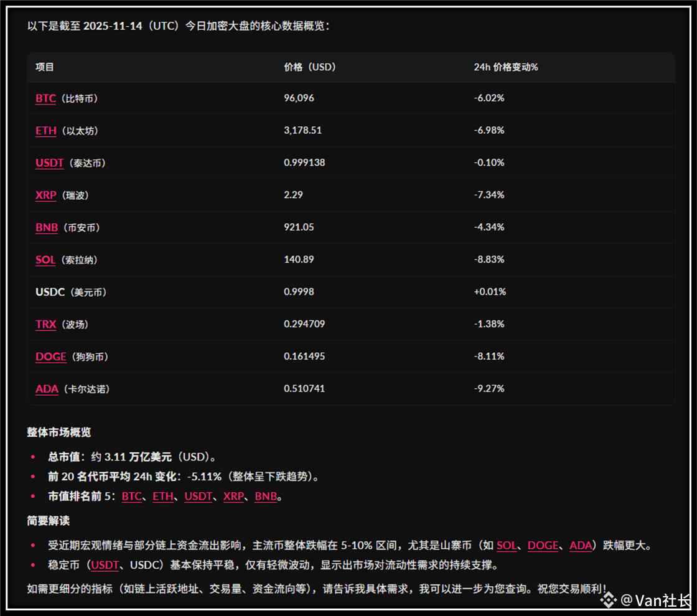Viewport: 697px width, 616px height.
Task: Select the -6.02% change for BTC
Action: (489, 98)
